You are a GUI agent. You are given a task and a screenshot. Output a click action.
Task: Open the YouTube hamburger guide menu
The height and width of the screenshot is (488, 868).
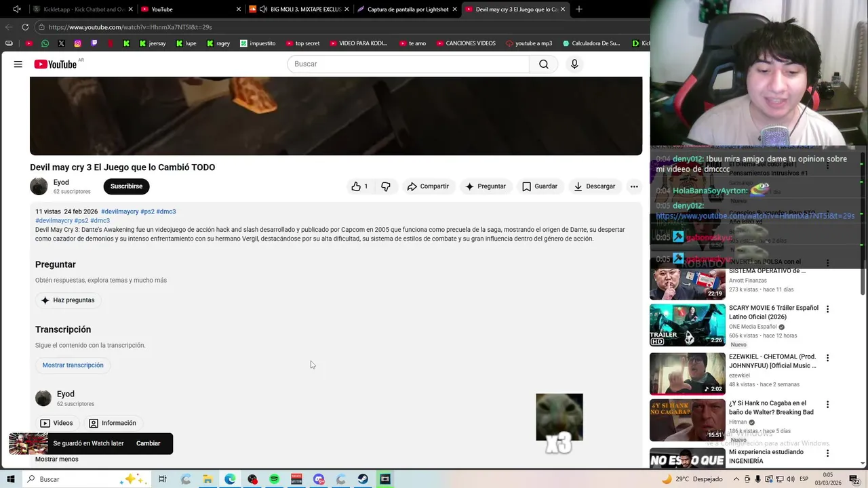18,64
